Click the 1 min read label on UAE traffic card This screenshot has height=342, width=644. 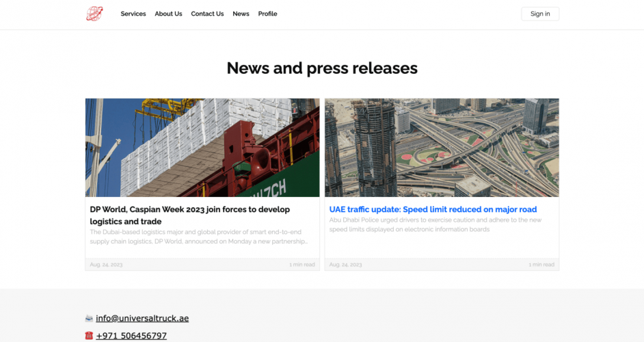click(x=541, y=264)
